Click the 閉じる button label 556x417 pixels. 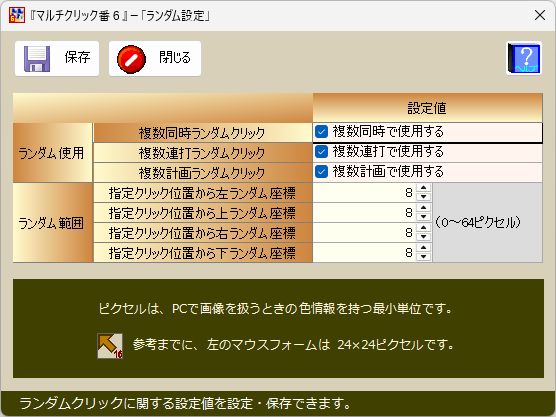[175, 57]
